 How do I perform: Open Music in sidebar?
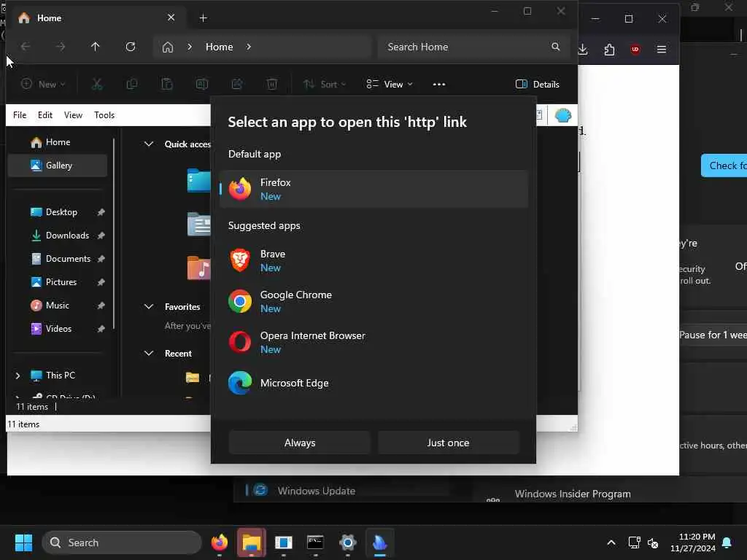[58, 306]
